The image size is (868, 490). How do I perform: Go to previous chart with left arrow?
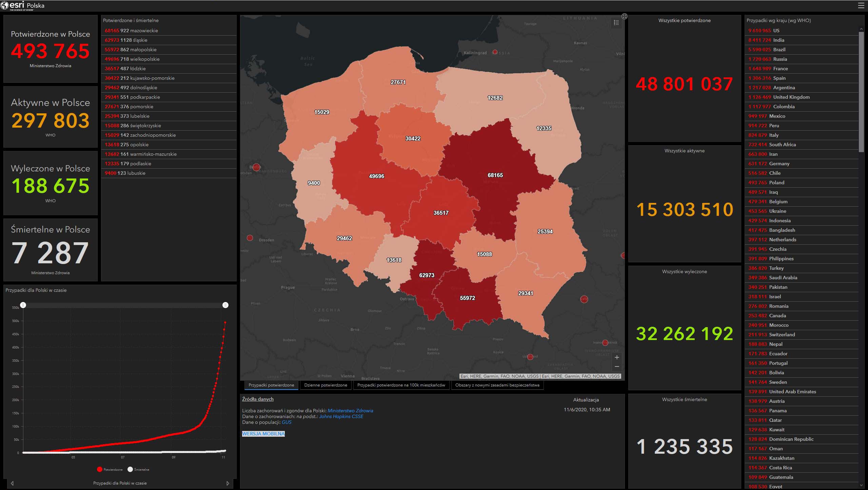click(12, 483)
